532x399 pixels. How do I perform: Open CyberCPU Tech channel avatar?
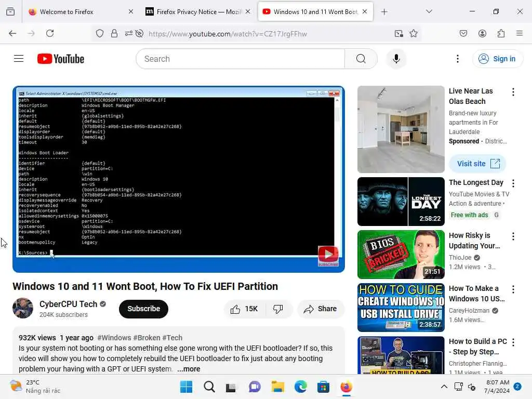[x=23, y=308]
